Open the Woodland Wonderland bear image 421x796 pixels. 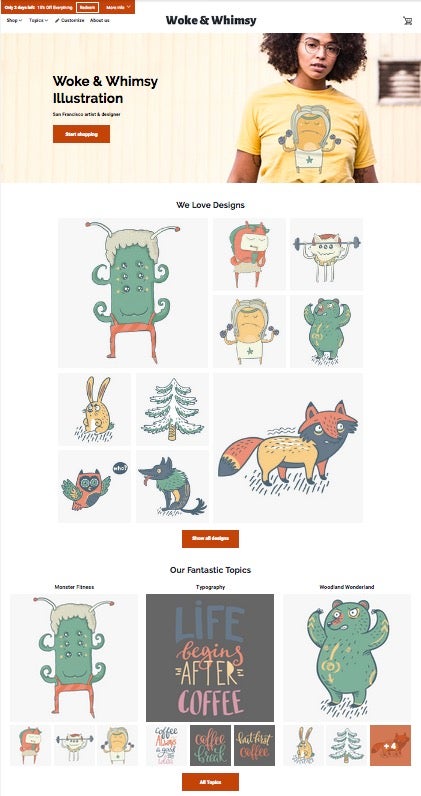(x=347, y=658)
